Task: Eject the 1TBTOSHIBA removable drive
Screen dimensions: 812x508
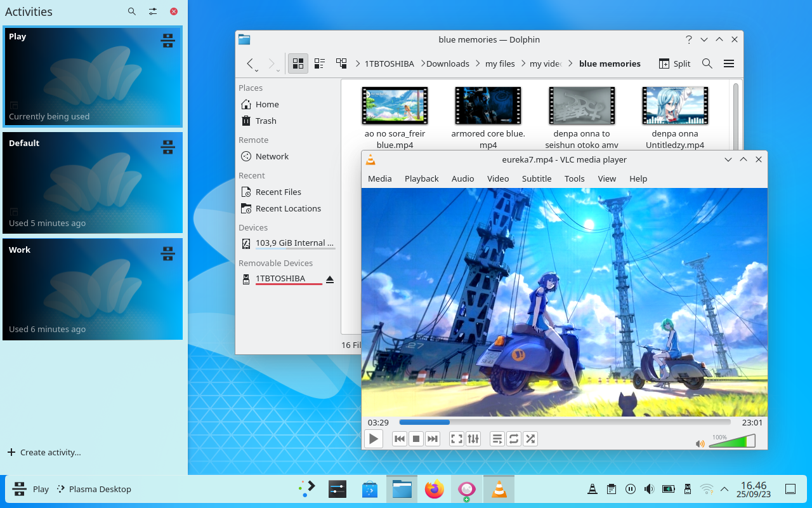Action: (330, 278)
